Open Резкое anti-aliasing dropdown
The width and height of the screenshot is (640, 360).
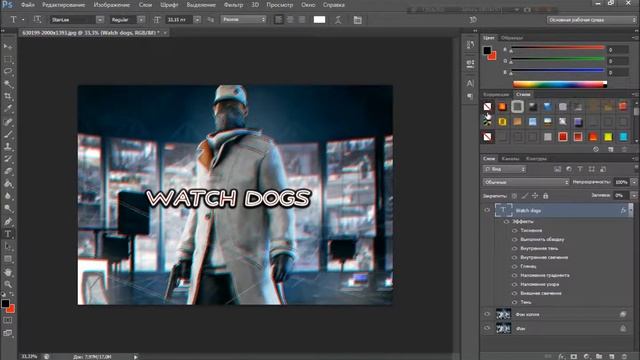coord(244,20)
